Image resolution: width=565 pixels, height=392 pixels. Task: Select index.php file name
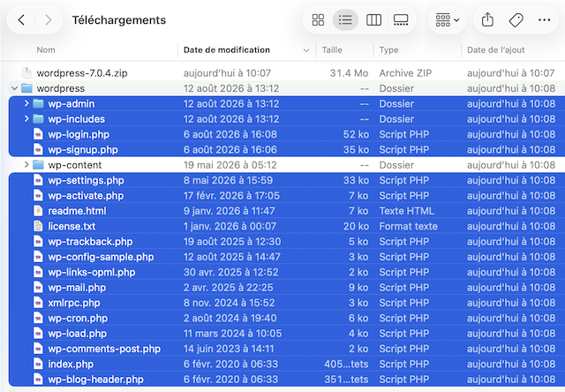pyautogui.click(x=71, y=365)
